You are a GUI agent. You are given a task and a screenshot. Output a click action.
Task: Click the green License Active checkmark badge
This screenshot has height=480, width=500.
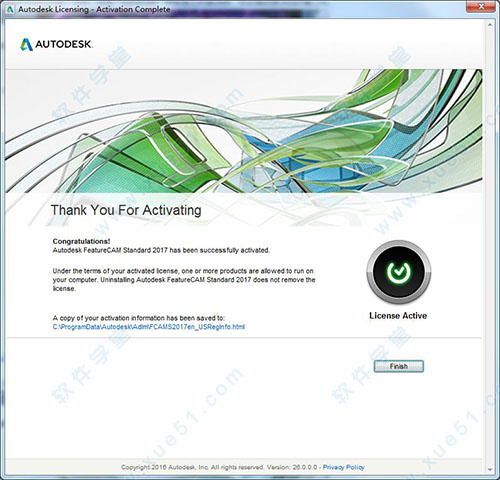coord(399,272)
